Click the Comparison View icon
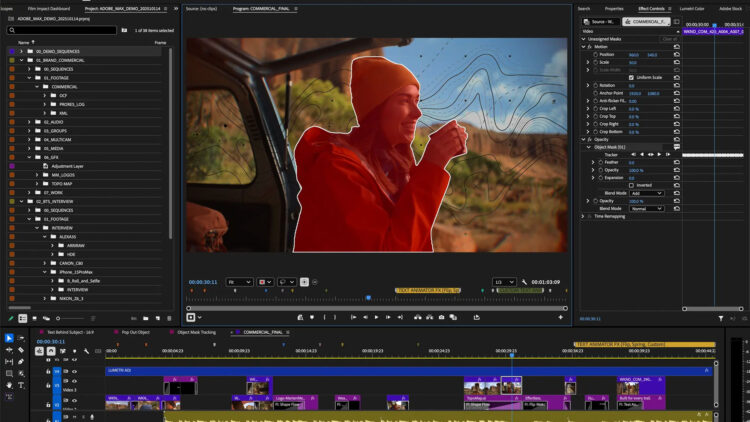 click(x=453, y=317)
